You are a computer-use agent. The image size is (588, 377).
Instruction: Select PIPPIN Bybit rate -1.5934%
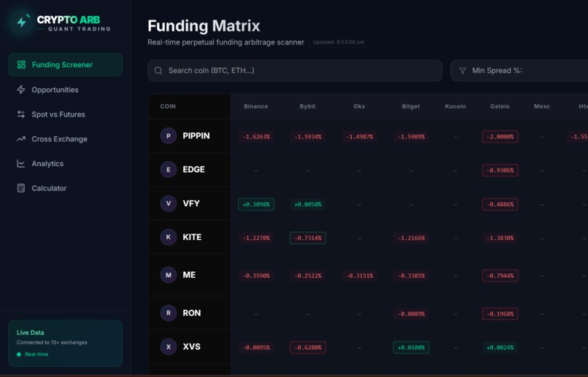click(308, 136)
